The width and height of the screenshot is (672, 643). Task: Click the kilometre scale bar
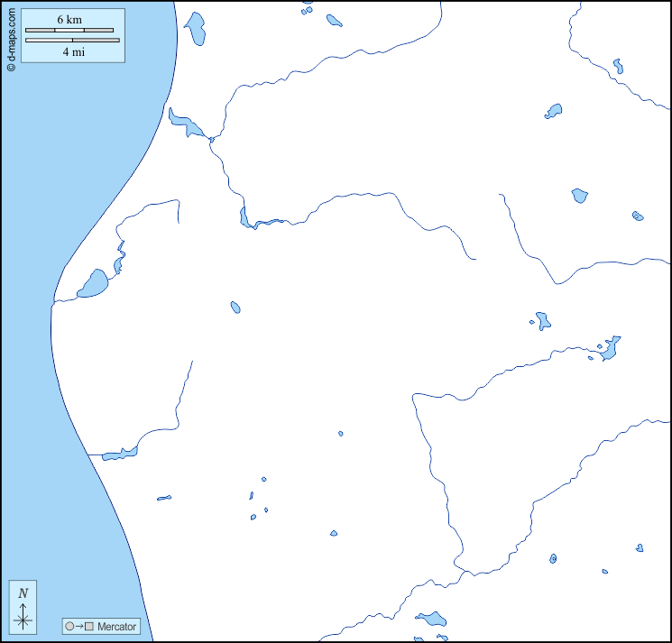click(69, 31)
